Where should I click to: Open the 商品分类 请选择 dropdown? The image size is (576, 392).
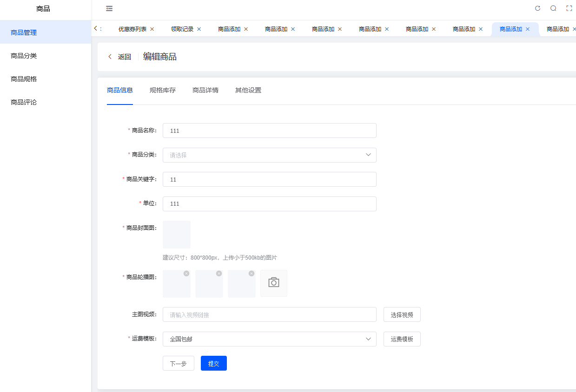pyautogui.click(x=270, y=155)
